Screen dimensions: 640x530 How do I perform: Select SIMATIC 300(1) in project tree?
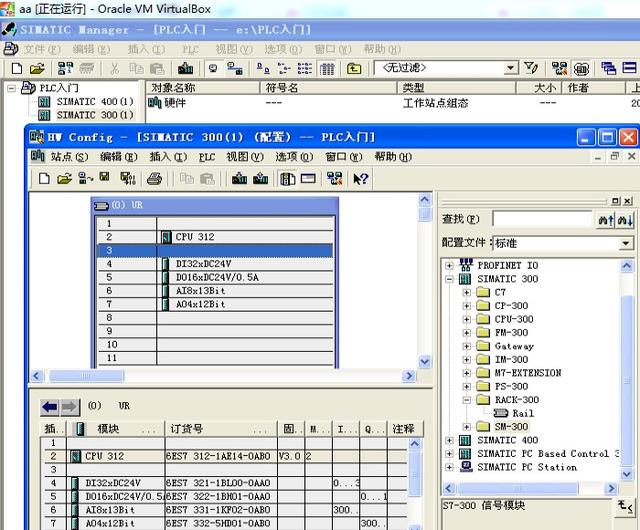click(x=95, y=115)
